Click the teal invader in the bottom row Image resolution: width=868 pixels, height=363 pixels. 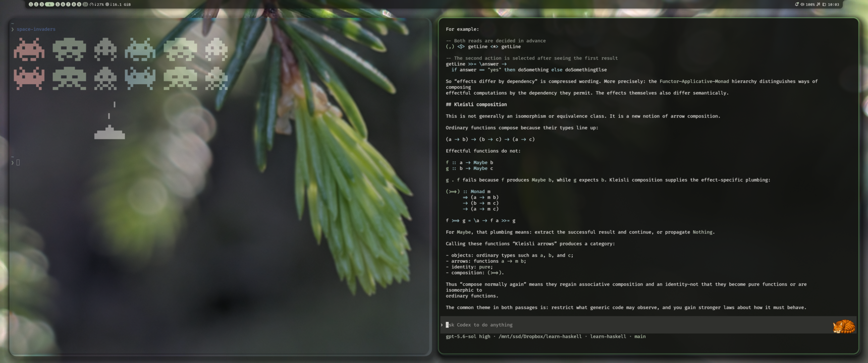(140, 78)
